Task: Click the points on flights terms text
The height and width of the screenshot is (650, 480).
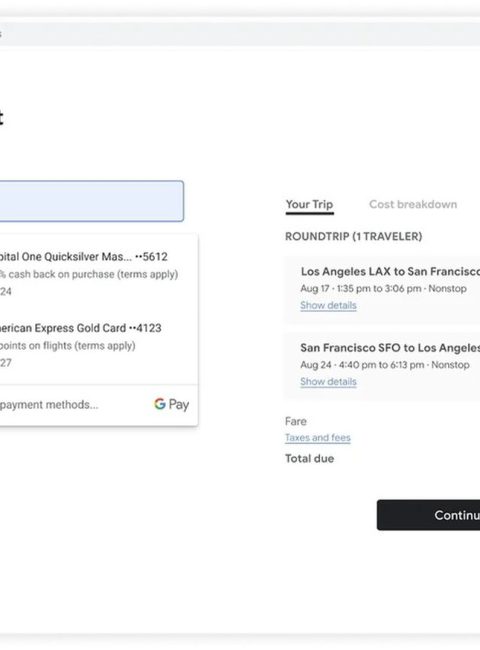Action: 68,346
